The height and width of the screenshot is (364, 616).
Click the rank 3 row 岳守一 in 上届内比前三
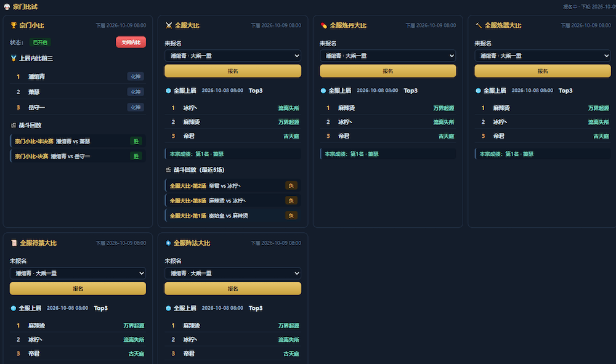(78, 107)
